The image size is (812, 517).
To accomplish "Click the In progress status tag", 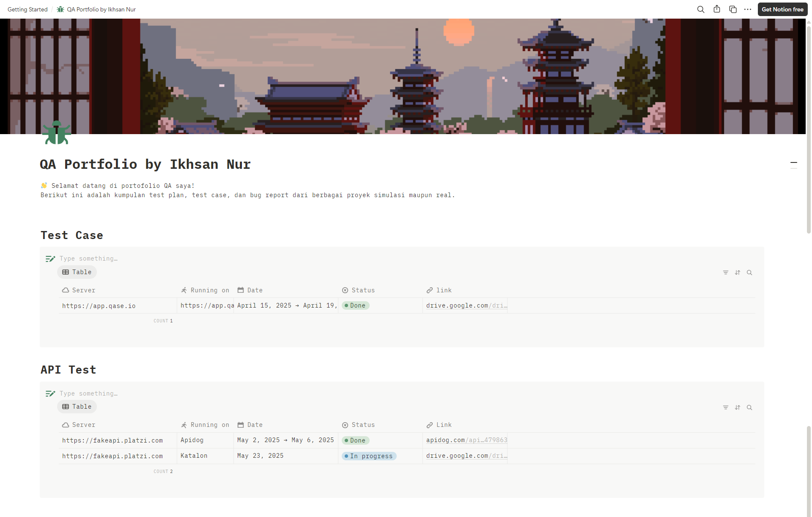I will 369,456.
